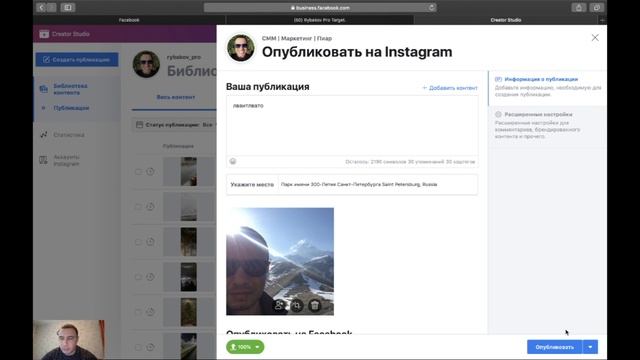Reload the page from the address bar
Screen dimensions: 640x360
coord(431,7)
